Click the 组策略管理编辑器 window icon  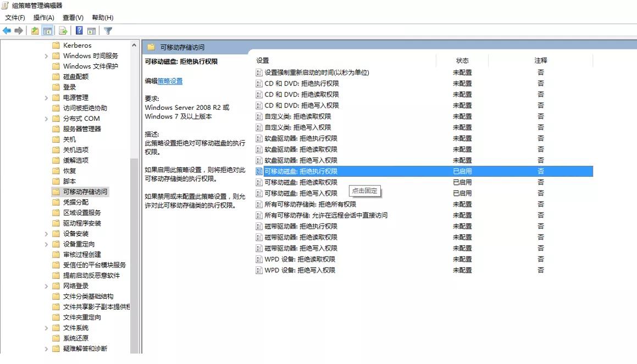4,4
